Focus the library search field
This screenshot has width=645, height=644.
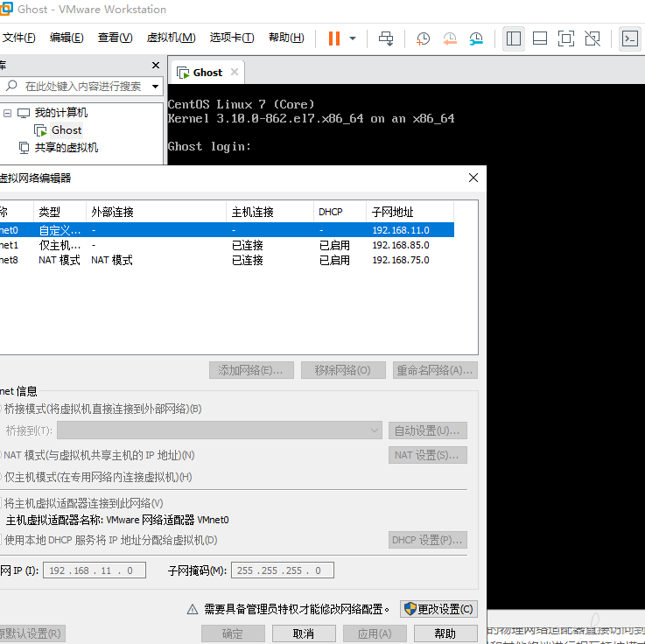tap(82, 87)
